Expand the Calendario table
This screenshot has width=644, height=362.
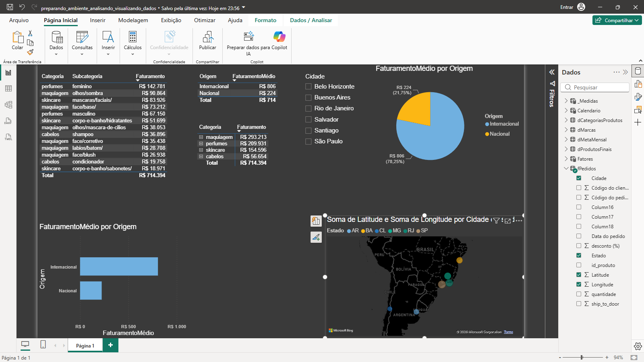[x=566, y=110]
